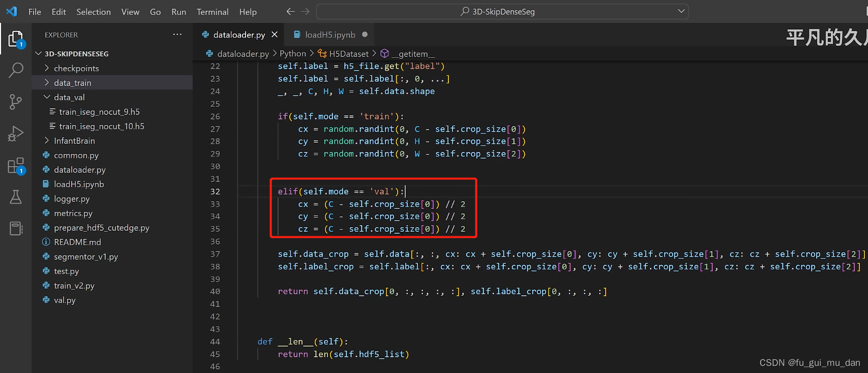Open the Go menu

156,12
